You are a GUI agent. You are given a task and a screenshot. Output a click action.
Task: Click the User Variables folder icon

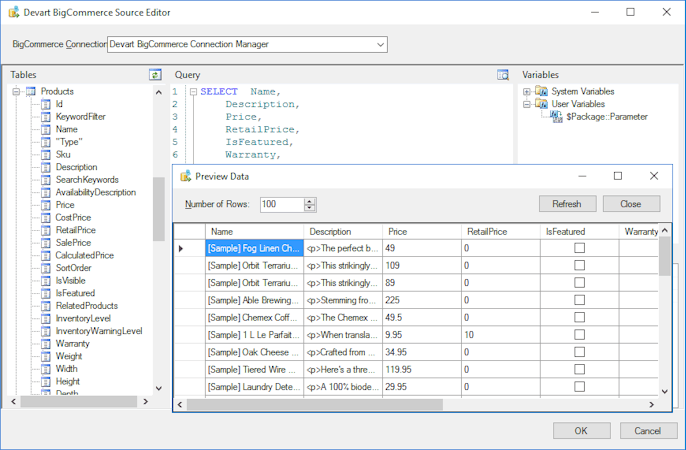tap(541, 104)
